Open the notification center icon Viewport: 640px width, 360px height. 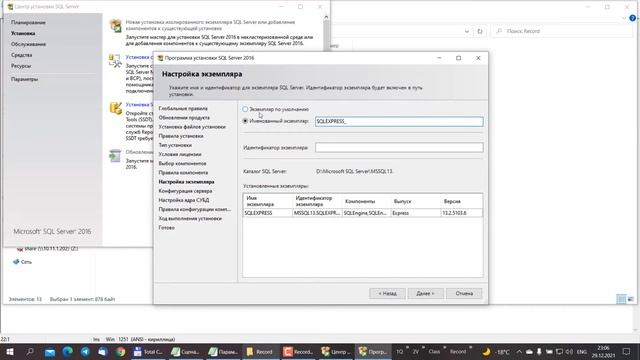(627, 351)
